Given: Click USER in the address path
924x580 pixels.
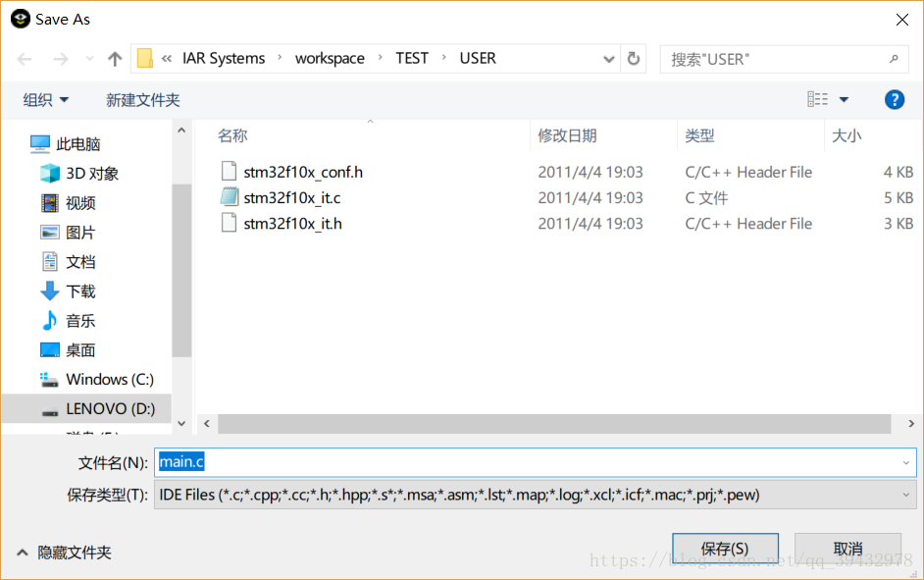Looking at the screenshot, I should click(478, 58).
